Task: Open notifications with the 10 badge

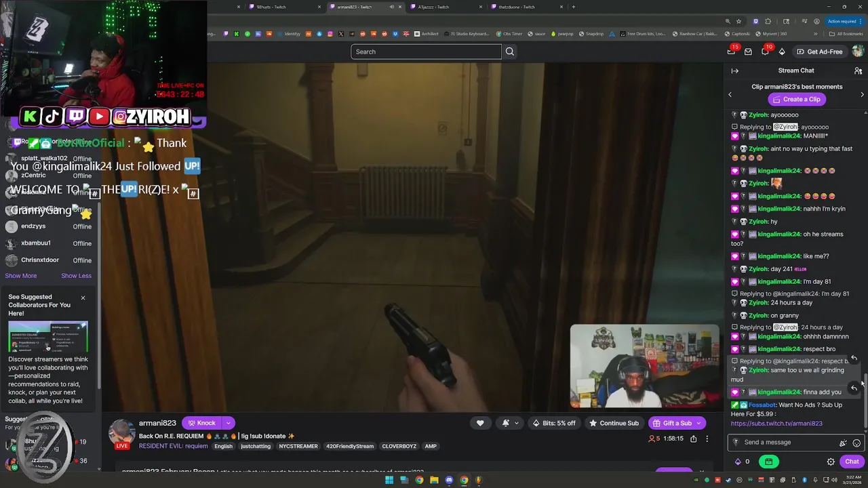Action: tap(765, 52)
